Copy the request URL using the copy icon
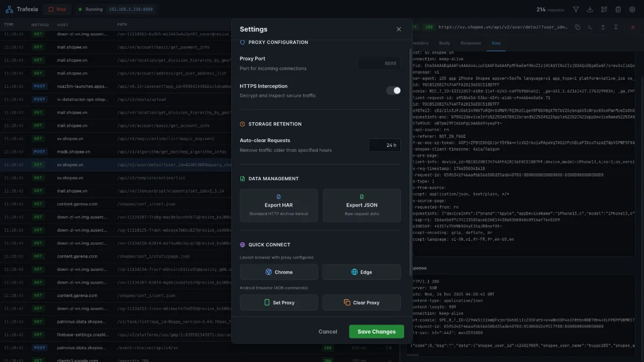 (x=577, y=27)
